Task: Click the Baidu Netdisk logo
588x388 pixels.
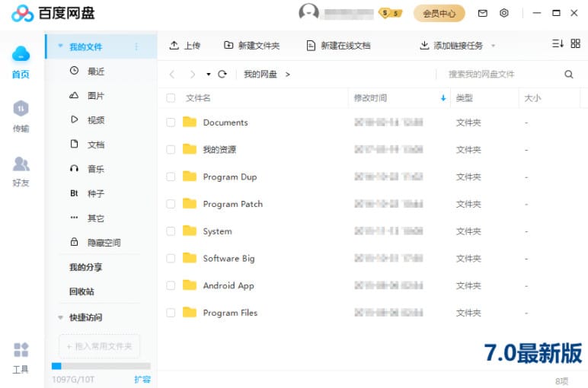Action: (x=53, y=14)
